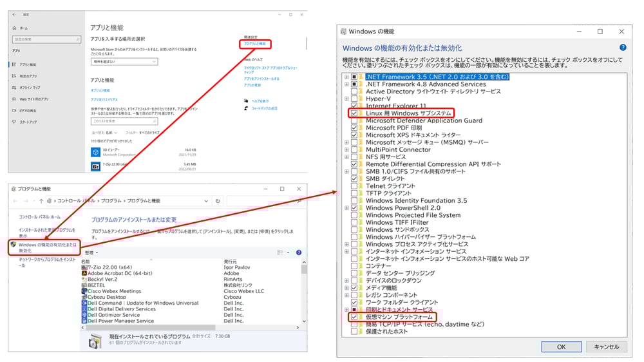Click ネットワークからプログラムをインストール link
Screen dimensions: 644x362
coord(47,262)
